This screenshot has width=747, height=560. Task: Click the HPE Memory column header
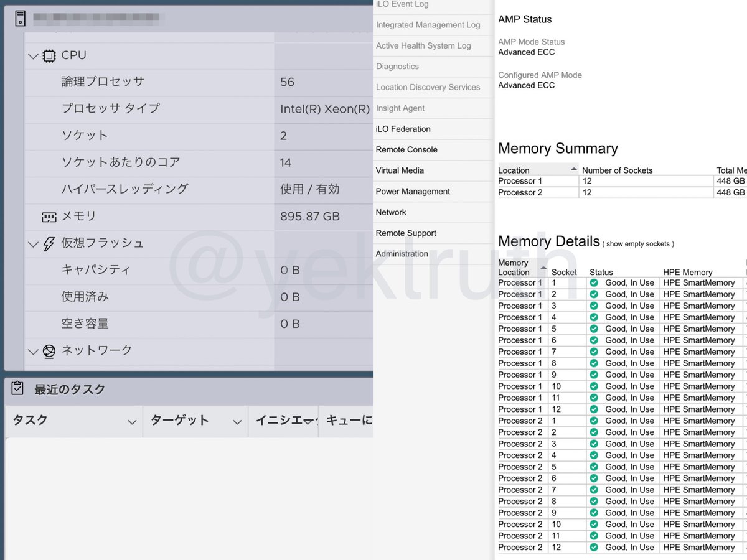[x=688, y=273]
